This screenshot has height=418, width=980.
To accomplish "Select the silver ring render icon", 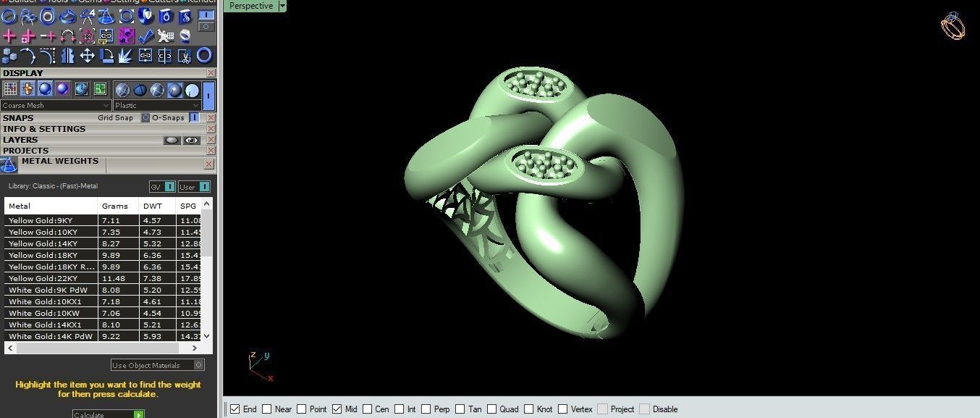I will 185,35.
